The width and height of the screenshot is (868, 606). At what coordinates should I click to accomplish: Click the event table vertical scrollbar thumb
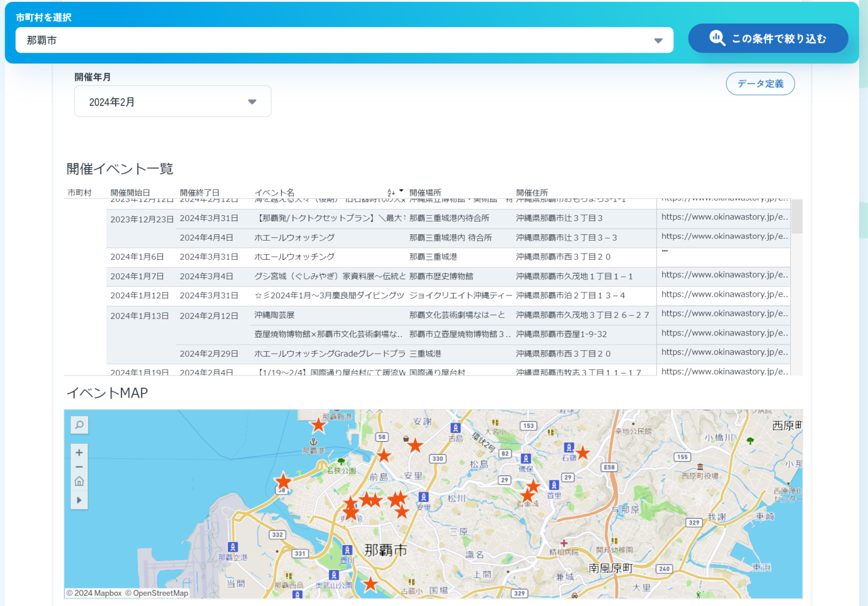point(797,216)
